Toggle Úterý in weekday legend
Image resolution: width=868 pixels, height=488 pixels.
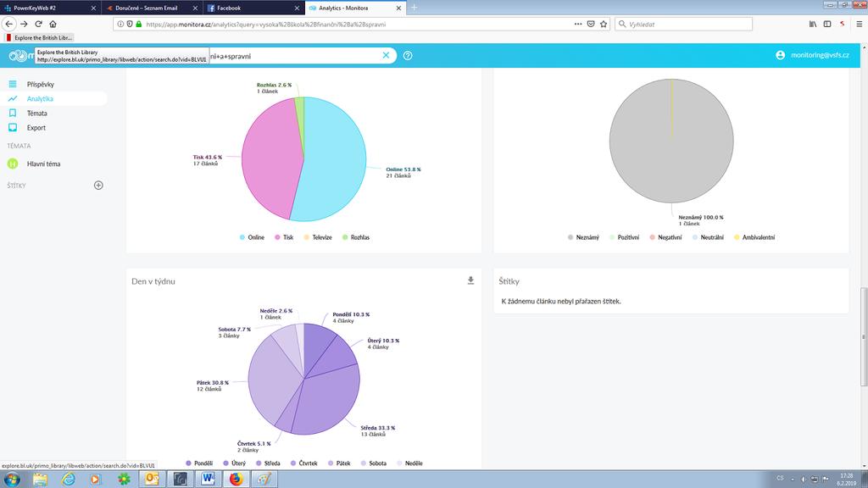point(234,463)
